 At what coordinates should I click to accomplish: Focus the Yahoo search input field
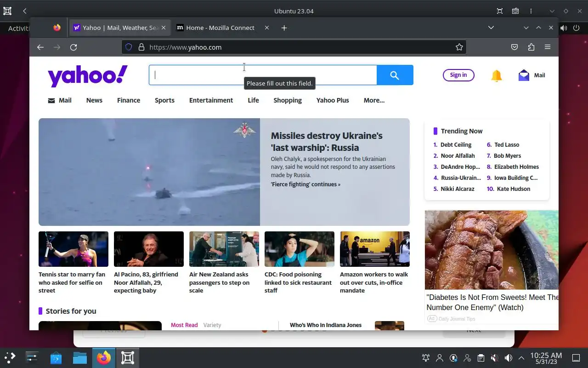[x=263, y=75]
